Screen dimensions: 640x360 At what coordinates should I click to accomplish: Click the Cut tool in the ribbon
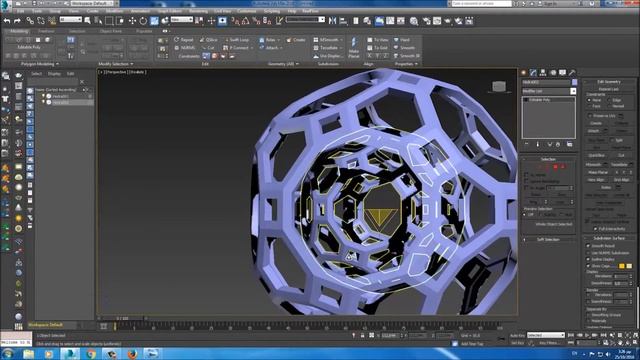(208, 48)
